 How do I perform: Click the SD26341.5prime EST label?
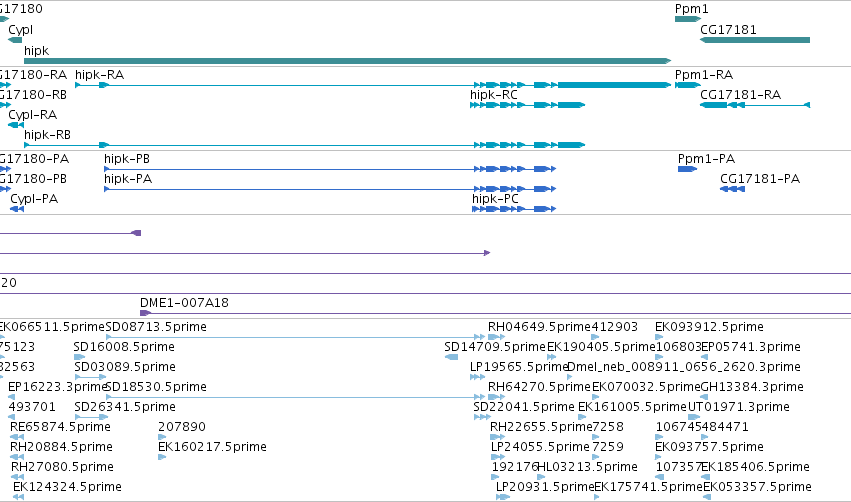point(124,407)
